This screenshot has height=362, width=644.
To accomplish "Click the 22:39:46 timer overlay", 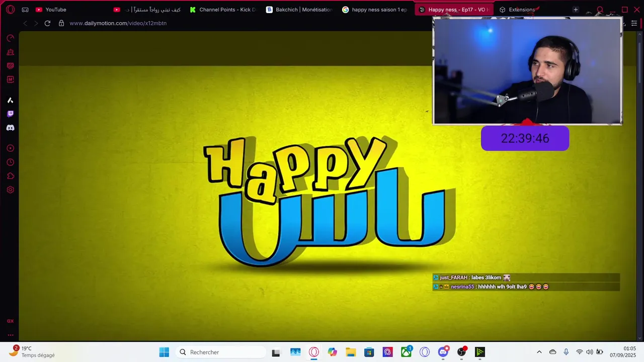I will click(x=525, y=138).
